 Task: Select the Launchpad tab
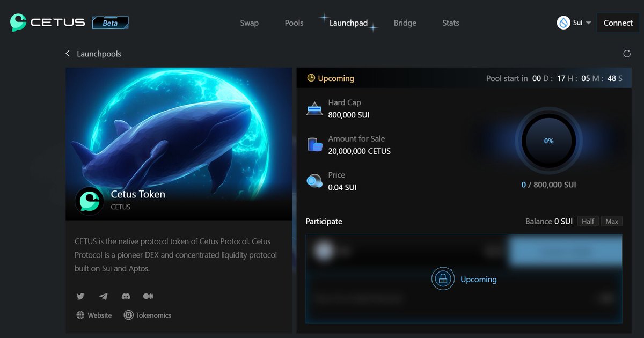coord(348,23)
